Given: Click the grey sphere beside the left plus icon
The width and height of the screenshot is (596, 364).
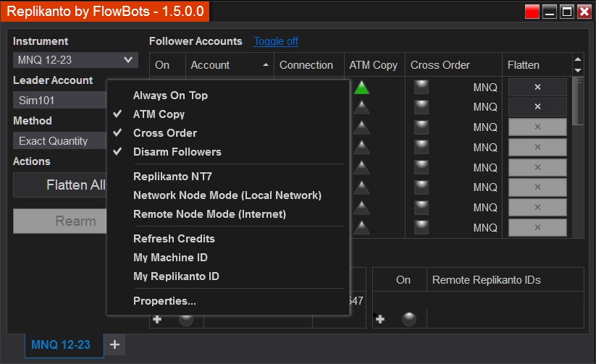Looking at the screenshot, I should click(x=186, y=320).
